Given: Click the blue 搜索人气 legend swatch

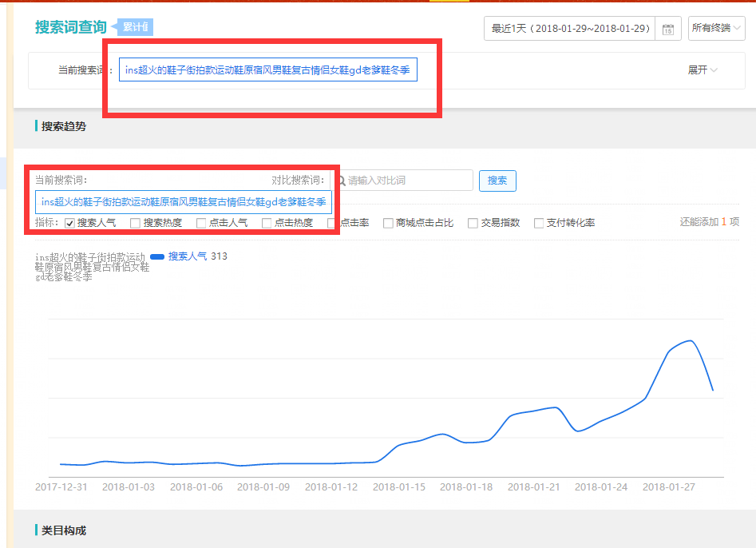Looking at the screenshot, I should pos(157,256).
